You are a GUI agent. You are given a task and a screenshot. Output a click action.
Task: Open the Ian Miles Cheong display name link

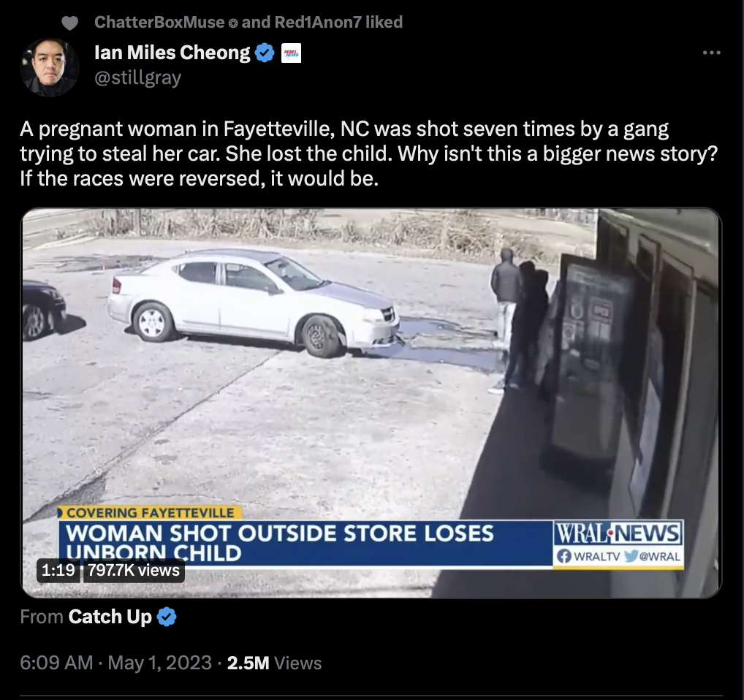pyautogui.click(x=172, y=53)
